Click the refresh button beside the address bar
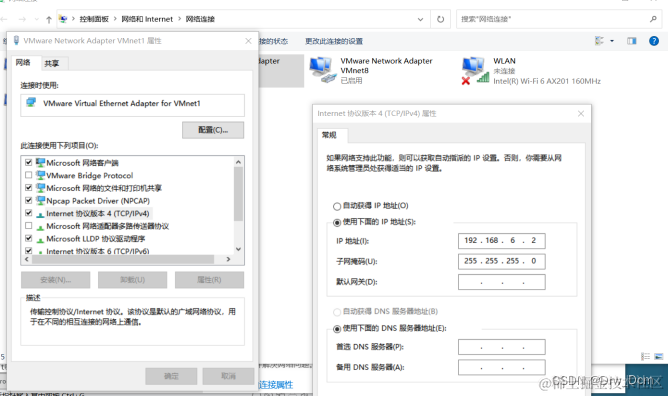This screenshot has width=669, height=396. click(440, 19)
